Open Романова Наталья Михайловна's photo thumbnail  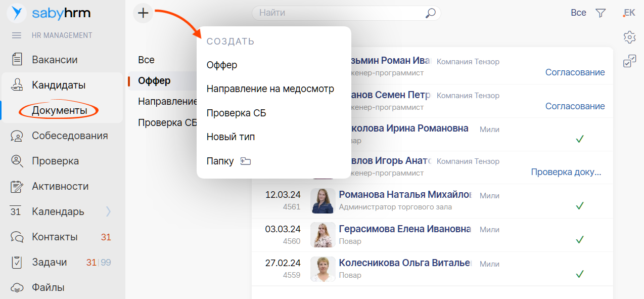(x=323, y=201)
